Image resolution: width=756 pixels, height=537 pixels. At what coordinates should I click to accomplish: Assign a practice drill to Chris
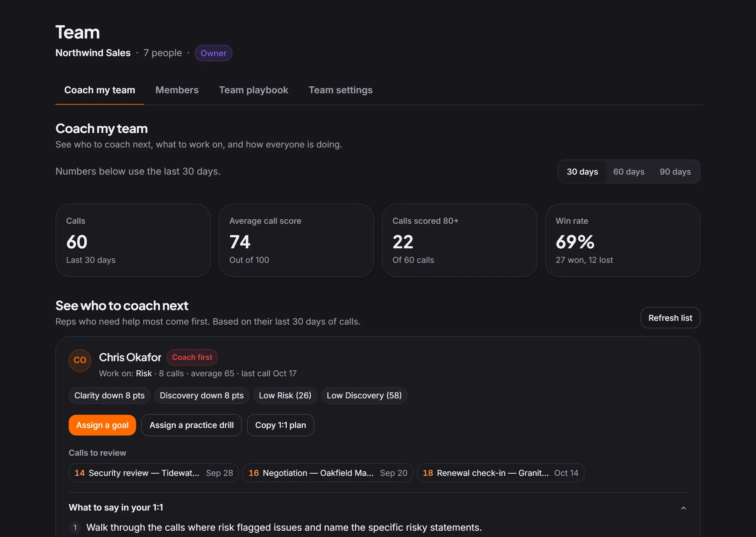point(191,425)
